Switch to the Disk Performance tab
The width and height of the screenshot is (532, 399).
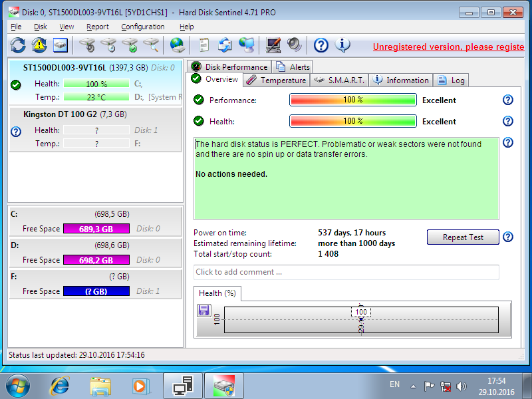point(229,67)
